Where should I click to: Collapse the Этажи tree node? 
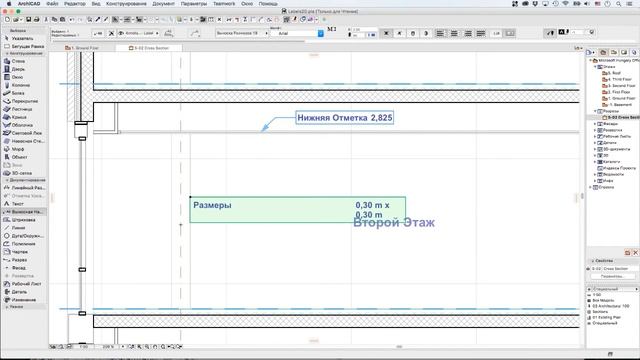(x=596, y=67)
